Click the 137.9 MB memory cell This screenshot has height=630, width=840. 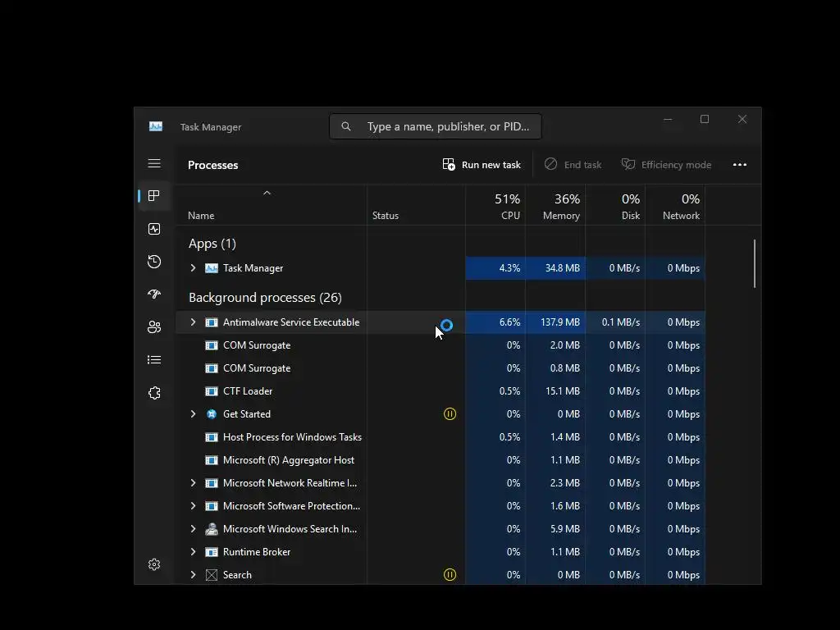(555, 322)
